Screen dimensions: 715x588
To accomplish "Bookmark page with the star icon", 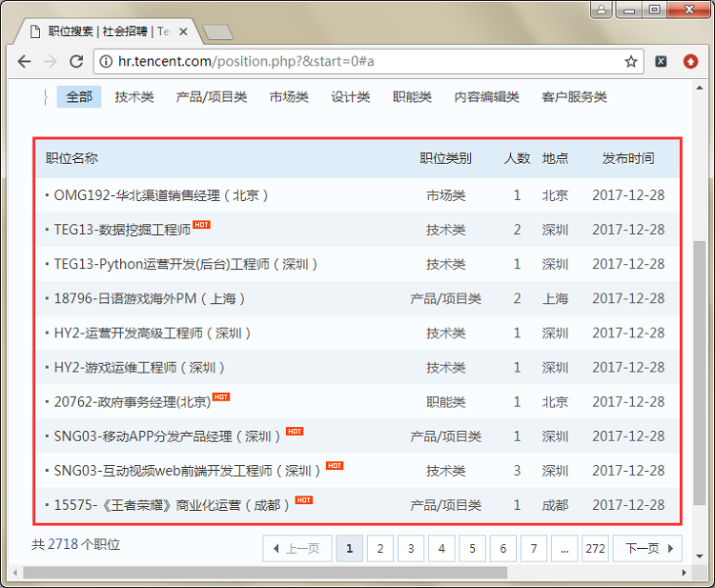I will pyautogui.click(x=631, y=62).
